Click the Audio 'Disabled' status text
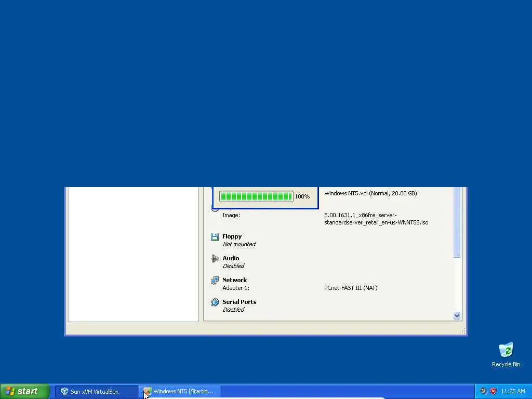 coord(233,266)
